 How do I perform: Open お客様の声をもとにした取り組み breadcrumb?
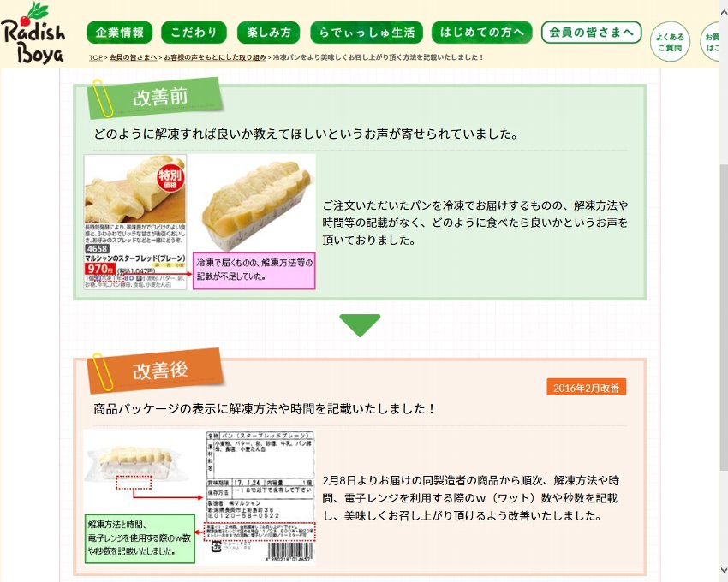(215, 57)
